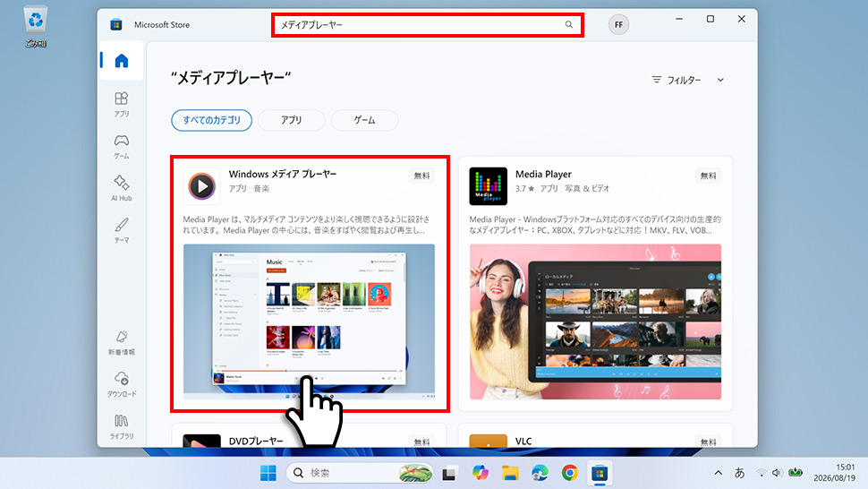Show hidden tray icons chevron
Viewport: 868px width, 489px height.
pos(718,473)
